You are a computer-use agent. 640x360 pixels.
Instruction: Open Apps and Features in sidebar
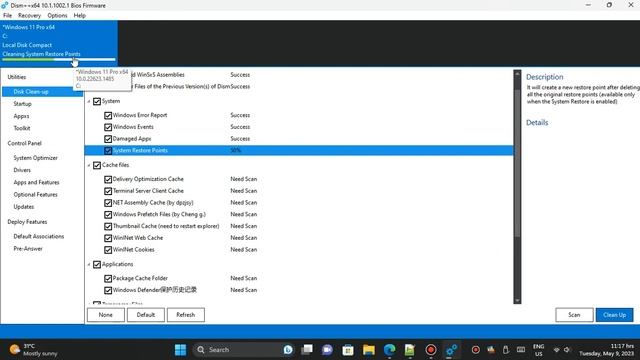point(36,182)
